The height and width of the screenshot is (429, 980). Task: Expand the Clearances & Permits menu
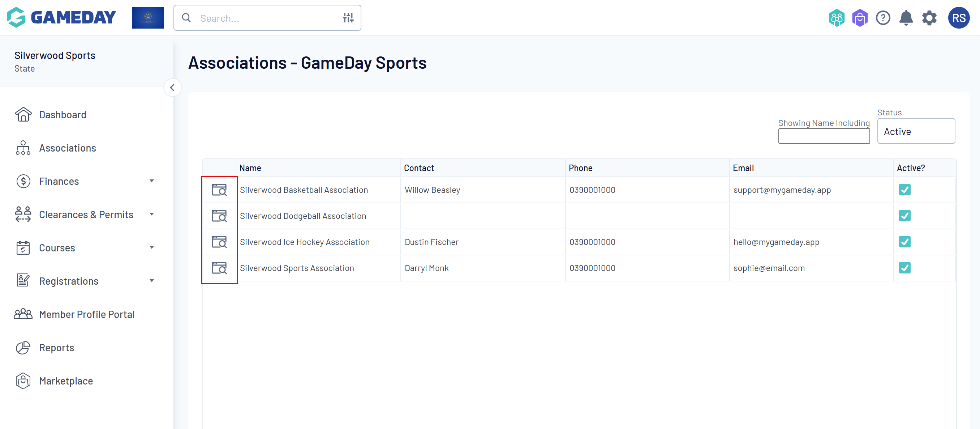coord(86,214)
